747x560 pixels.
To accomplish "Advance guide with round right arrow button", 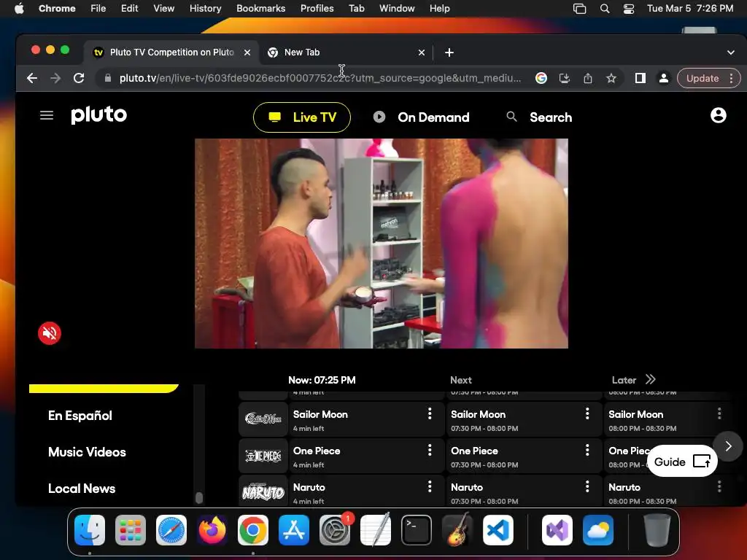I will point(728,446).
